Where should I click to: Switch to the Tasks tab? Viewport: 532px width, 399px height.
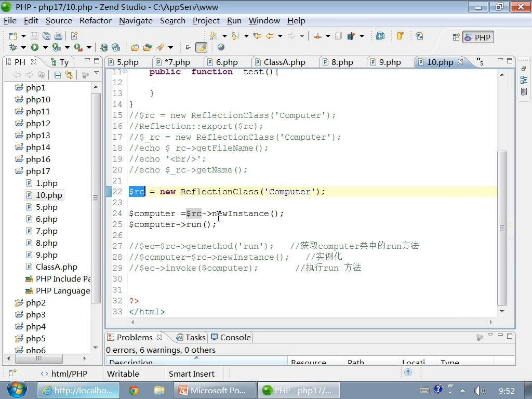coord(191,337)
